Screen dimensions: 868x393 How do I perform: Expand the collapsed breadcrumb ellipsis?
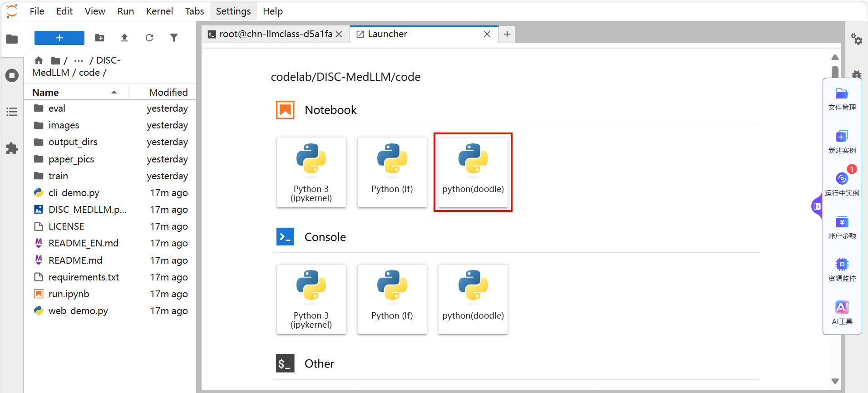click(79, 60)
